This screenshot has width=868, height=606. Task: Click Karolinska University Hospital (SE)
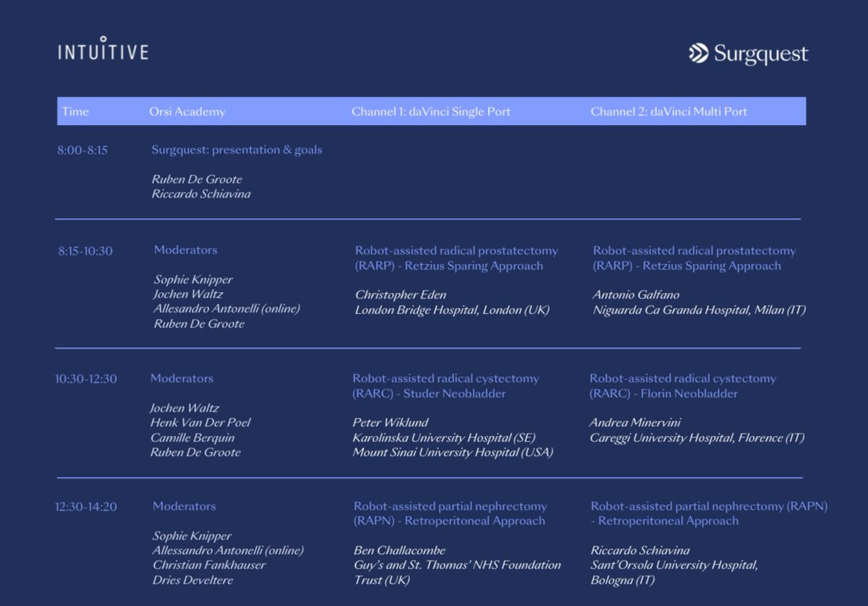pyautogui.click(x=444, y=438)
